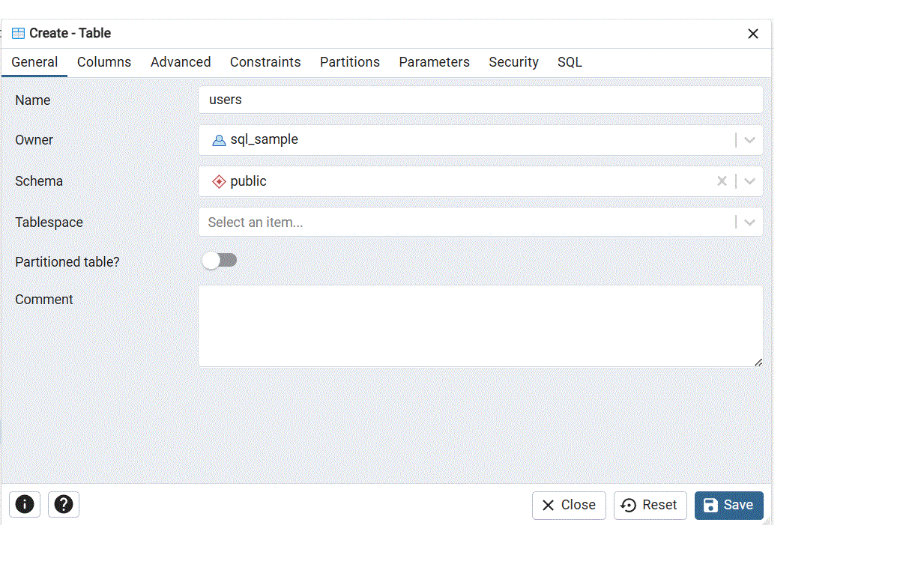Switch to the Columns tab
The image size is (903, 588).
[x=104, y=62]
